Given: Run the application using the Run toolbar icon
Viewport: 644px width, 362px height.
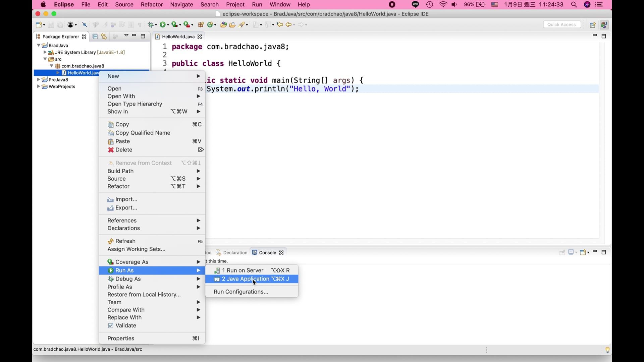Looking at the screenshot, I should (x=163, y=24).
